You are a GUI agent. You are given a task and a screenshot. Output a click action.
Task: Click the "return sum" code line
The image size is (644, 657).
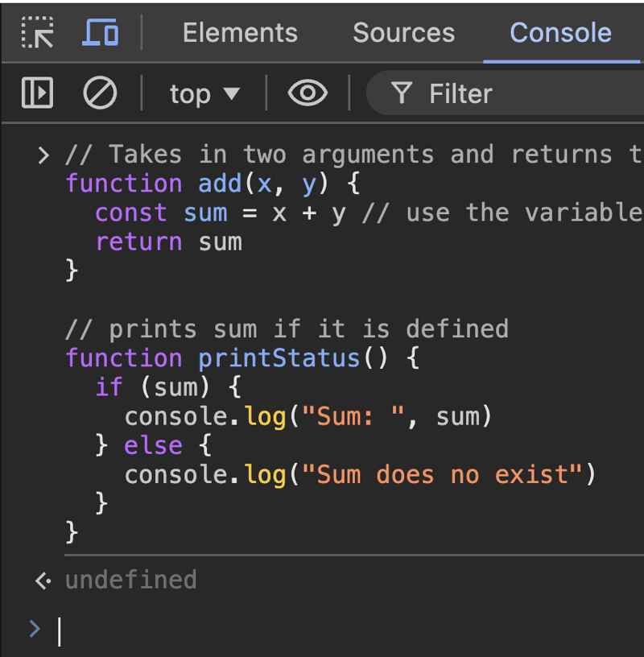[x=169, y=242]
